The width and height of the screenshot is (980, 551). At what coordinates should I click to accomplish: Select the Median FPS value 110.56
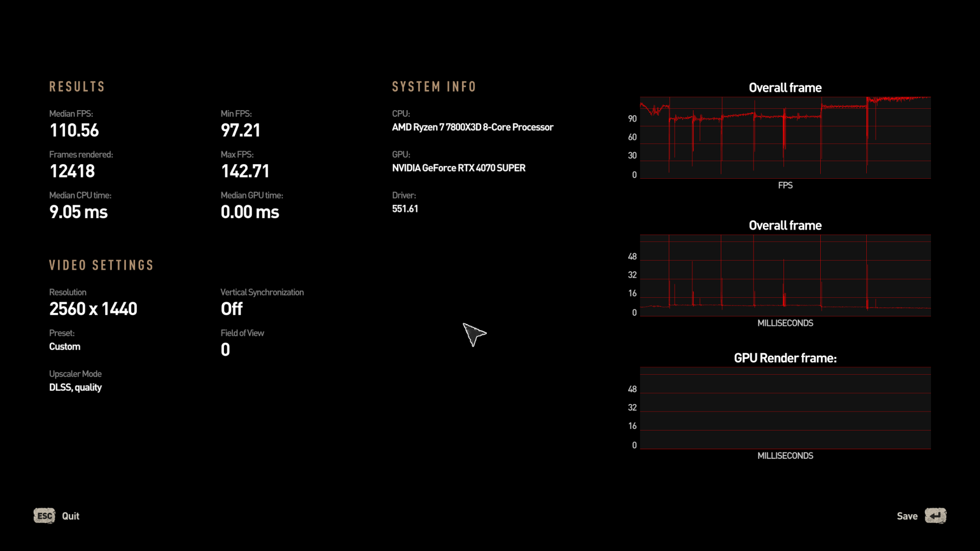(74, 130)
